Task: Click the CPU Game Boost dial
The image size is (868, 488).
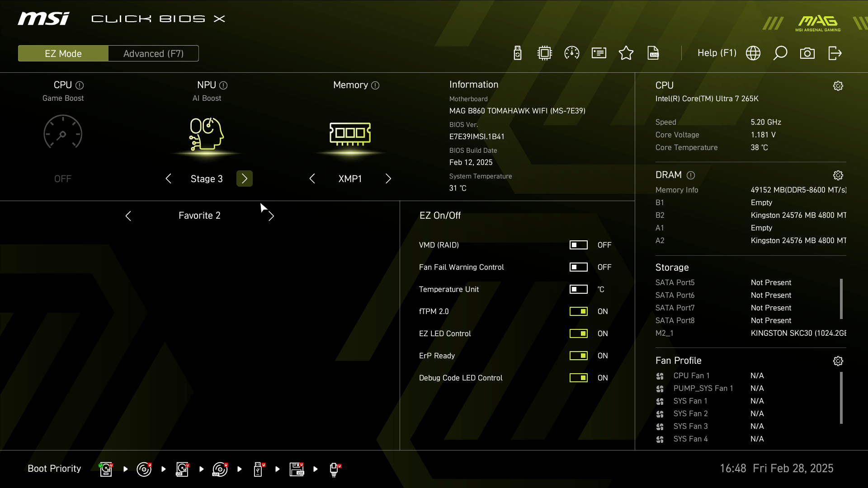Action: pyautogui.click(x=63, y=132)
